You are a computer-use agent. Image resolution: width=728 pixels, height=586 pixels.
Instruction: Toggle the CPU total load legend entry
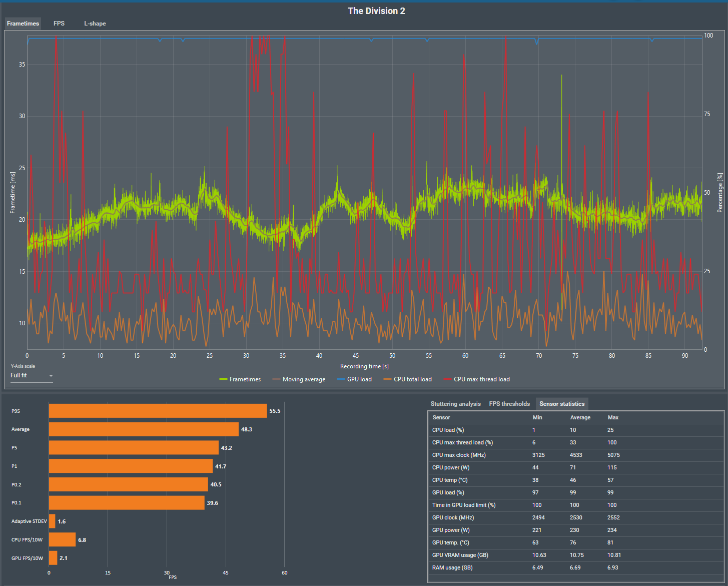407,379
